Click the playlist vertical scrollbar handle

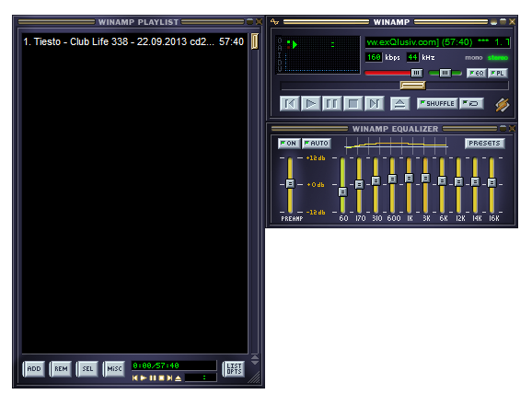click(x=254, y=41)
